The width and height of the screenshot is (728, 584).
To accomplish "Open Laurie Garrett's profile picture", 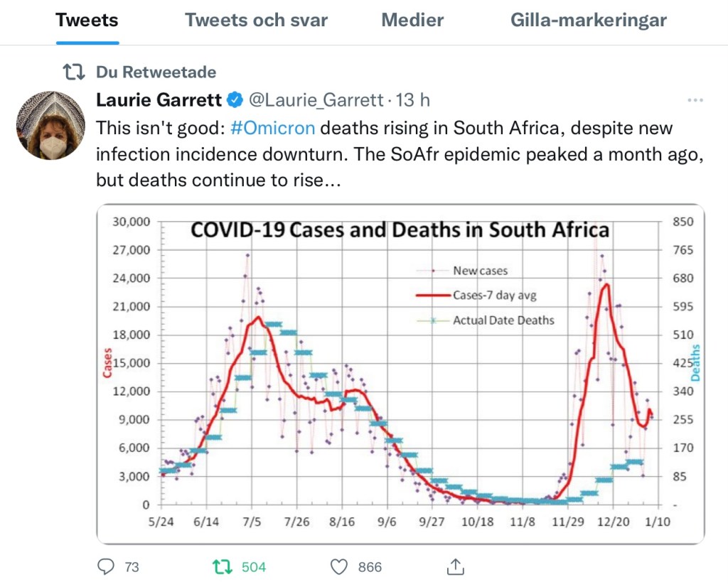I will 50,125.
